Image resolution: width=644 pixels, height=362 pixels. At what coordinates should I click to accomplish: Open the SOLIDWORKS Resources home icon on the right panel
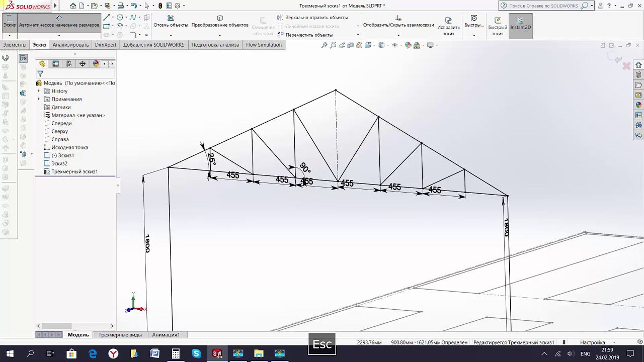pyautogui.click(x=638, y=65)
